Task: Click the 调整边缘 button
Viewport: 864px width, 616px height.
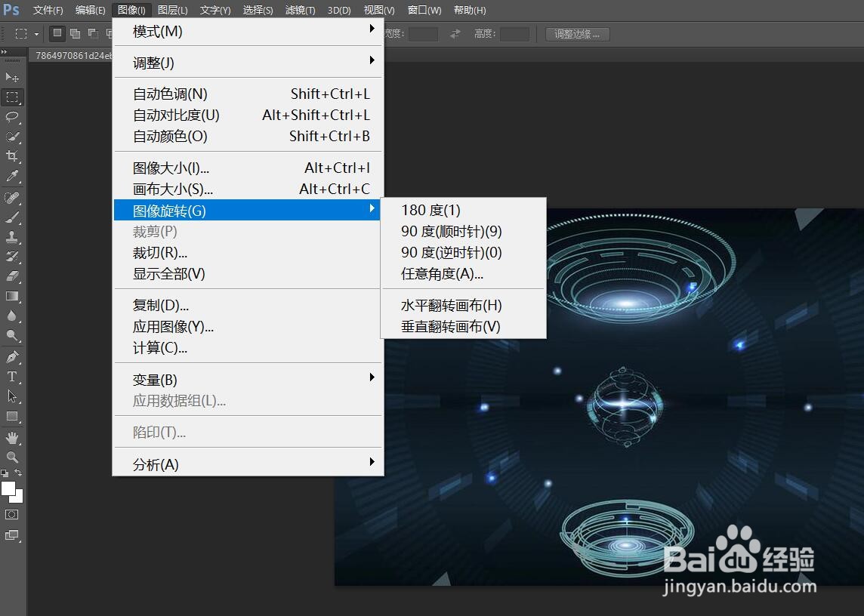Action: 577,34
